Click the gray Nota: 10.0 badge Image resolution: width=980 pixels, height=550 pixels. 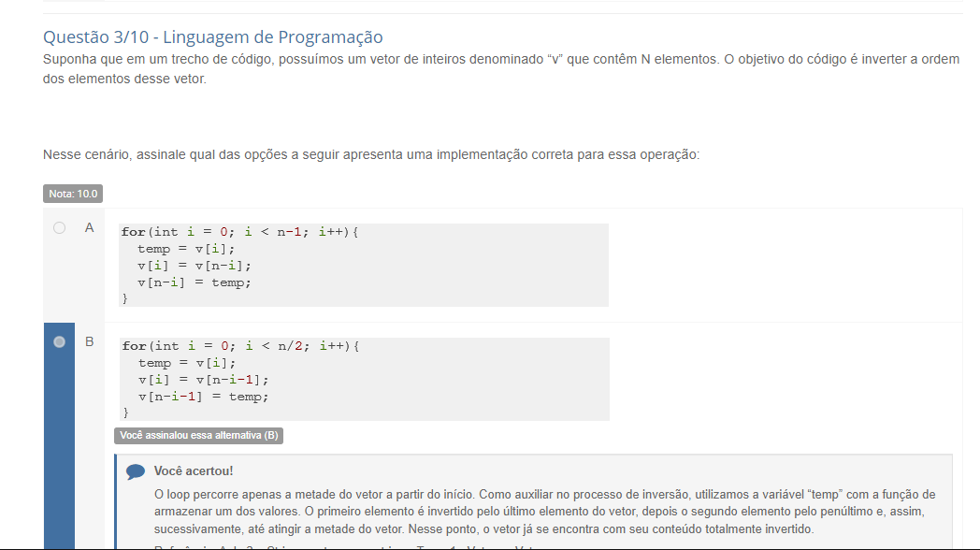pos(73,195)
